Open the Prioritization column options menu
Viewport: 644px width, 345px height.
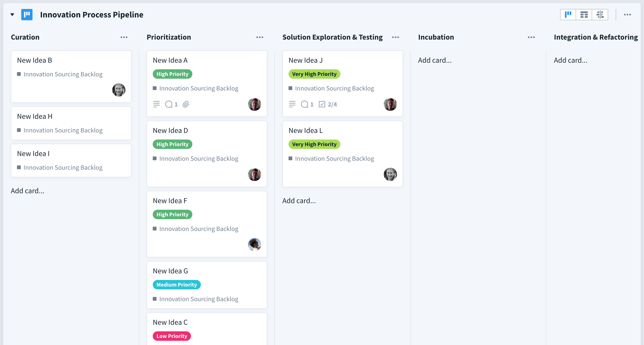coord(260,37)
